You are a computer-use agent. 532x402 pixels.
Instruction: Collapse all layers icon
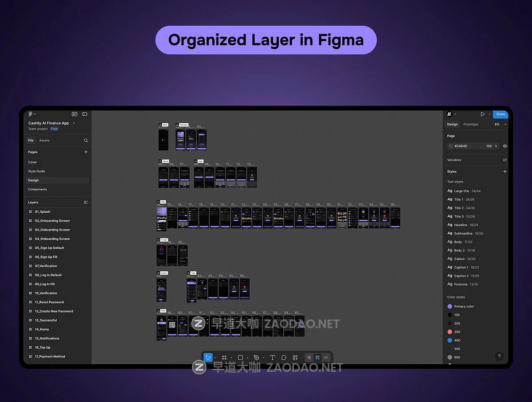tap(86, 203)
